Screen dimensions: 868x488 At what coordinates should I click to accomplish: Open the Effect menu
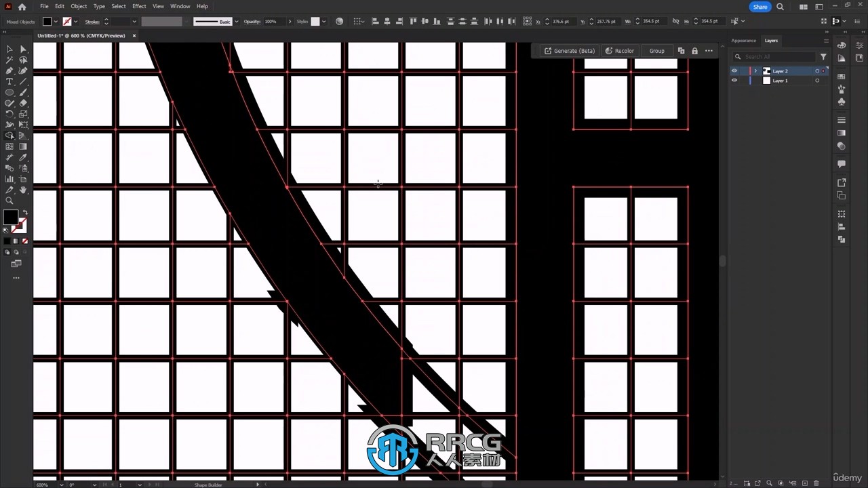(x=139, y=6)
